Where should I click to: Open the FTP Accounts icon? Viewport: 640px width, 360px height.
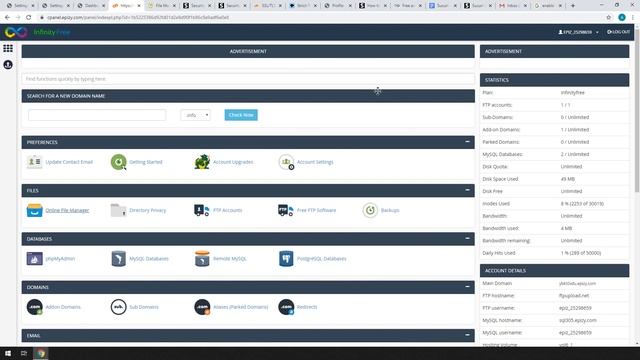[202, 210]
